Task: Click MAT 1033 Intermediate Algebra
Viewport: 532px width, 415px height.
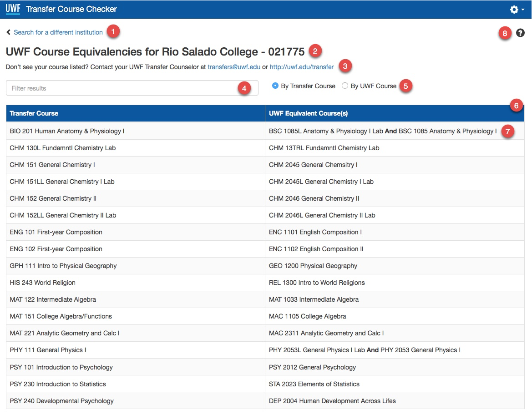Action: (x=314, y=299)
